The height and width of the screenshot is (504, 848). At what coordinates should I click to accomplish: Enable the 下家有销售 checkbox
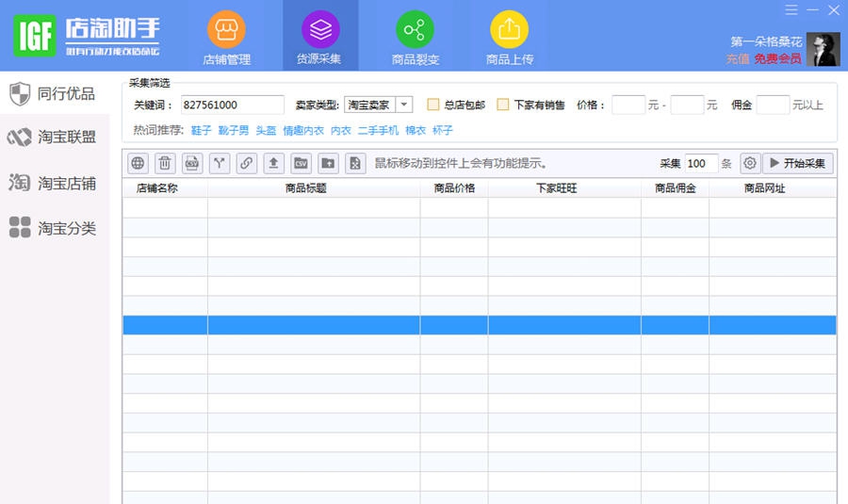pos(503,105)
